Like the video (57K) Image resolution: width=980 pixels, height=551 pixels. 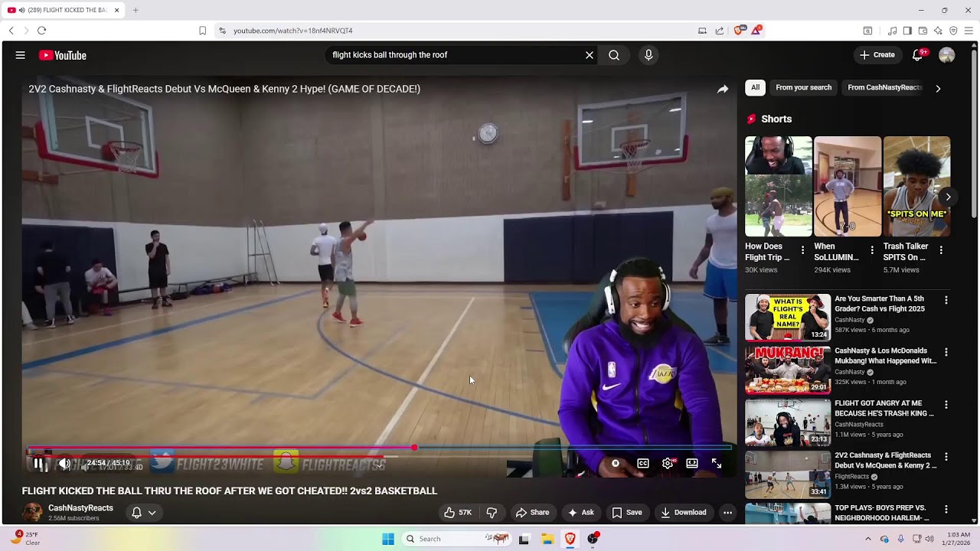[458, 513]
